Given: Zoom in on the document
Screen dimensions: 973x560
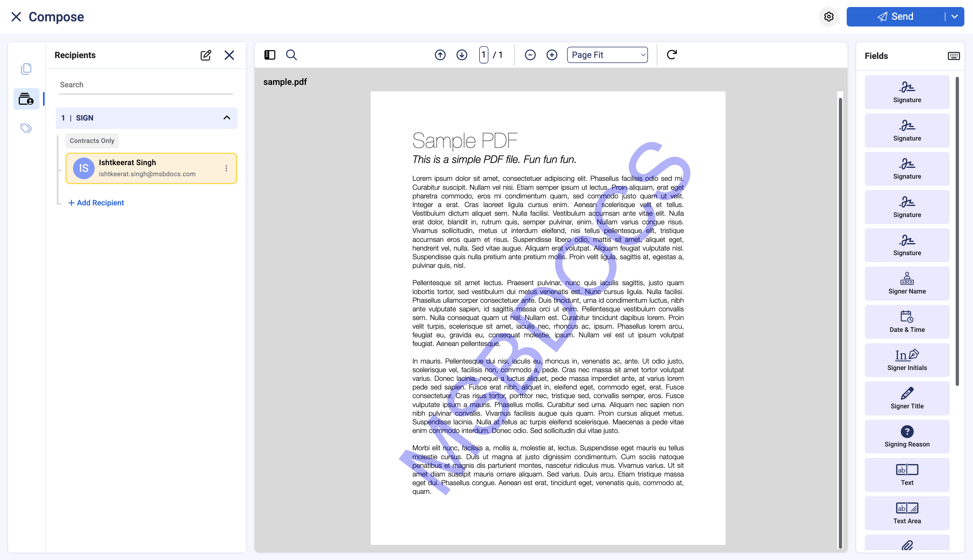Looking at the screenshot, I should tap(552, 55).
